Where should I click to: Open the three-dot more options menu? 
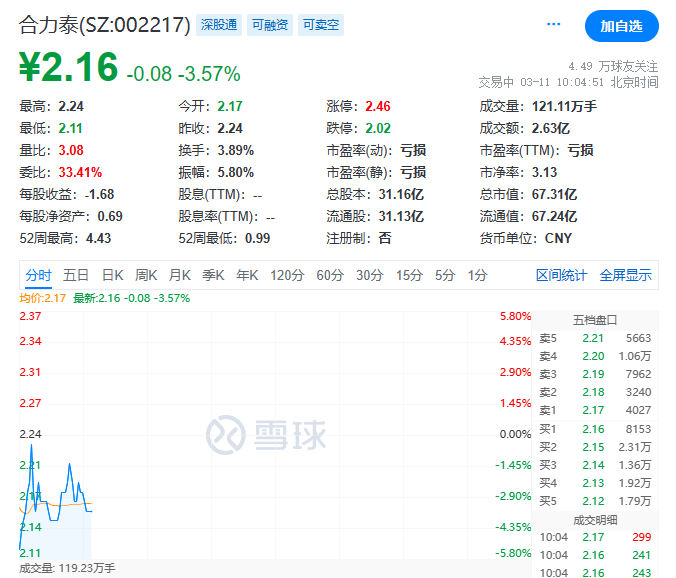[x=553, y=24]
